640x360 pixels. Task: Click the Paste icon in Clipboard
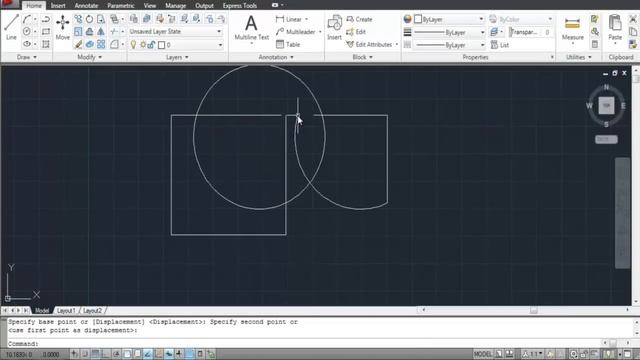tap(615, 27)
